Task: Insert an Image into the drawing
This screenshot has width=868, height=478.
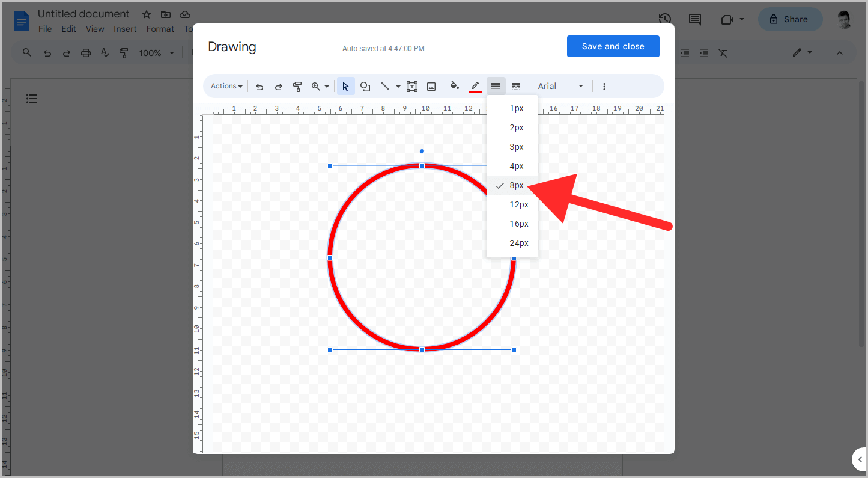Action: (431, 86)
